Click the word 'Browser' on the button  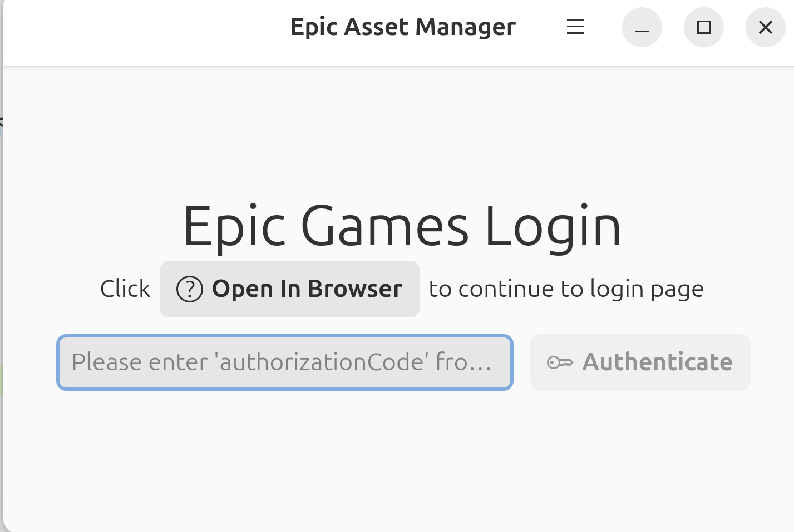tap(355, 289)
